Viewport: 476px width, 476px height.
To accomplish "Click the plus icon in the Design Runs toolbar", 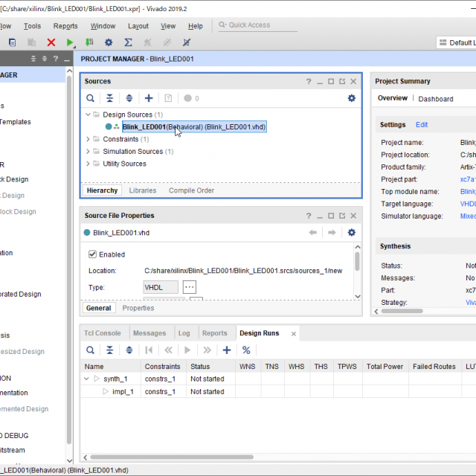I will 227,350.
